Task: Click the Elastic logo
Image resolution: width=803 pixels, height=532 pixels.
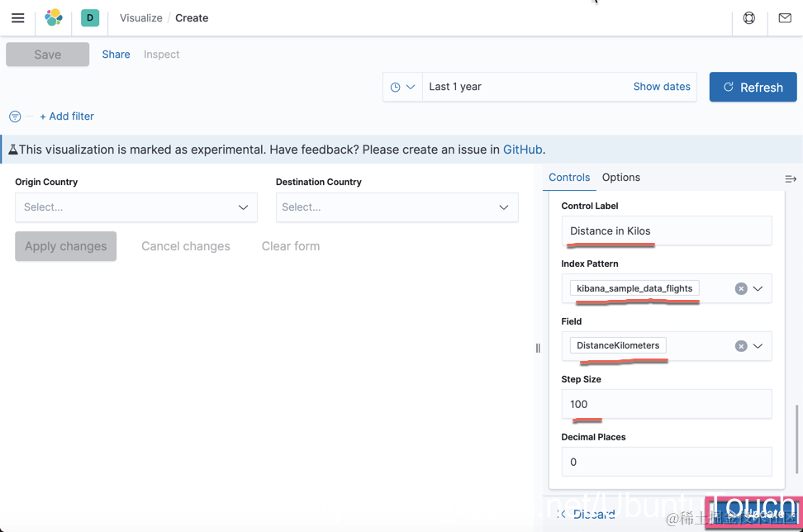Action: [x=54, y=18]
